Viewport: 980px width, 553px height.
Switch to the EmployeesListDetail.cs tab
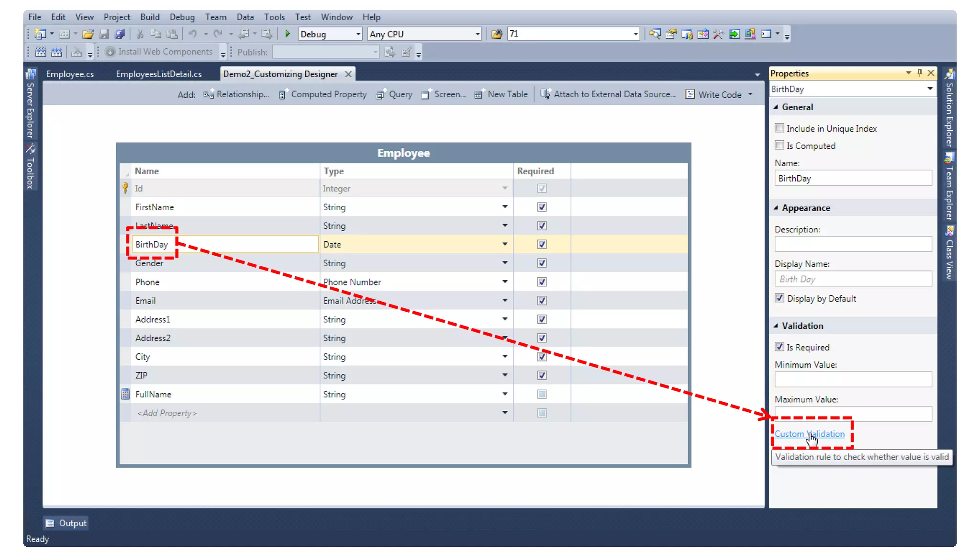158,74
